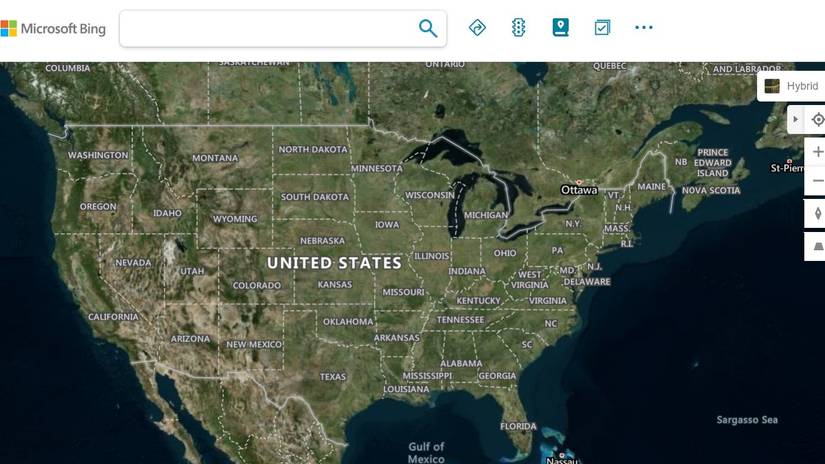
Task: Click the ARIZONA state label
Action: (190, 339)
